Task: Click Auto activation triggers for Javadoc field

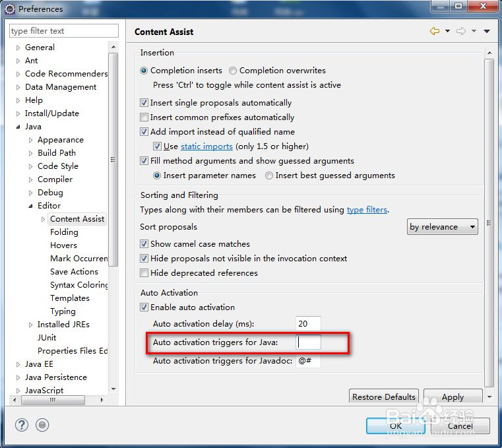Action: click(x=308, y=361)
